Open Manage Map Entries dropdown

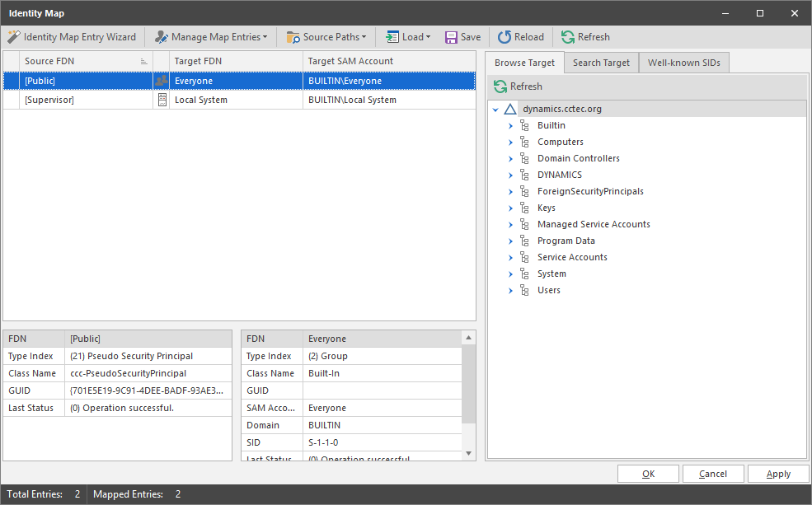tap(211, 37)
